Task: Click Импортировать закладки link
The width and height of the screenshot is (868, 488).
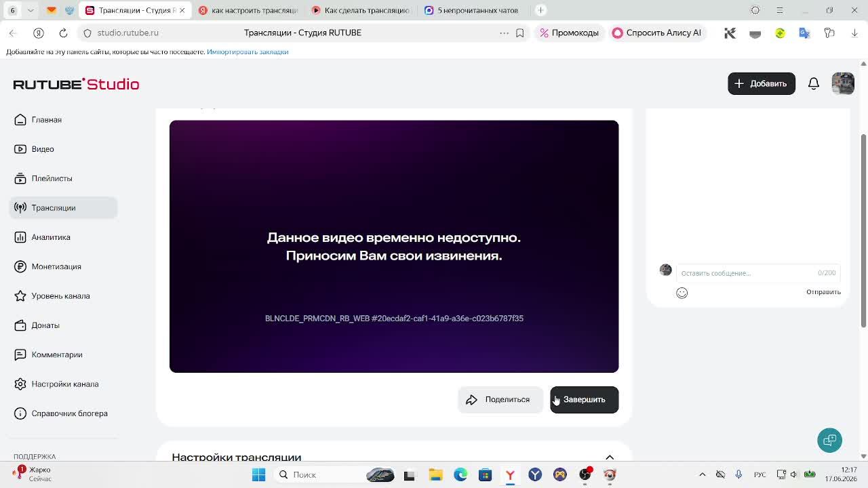Action: (248, 52)
